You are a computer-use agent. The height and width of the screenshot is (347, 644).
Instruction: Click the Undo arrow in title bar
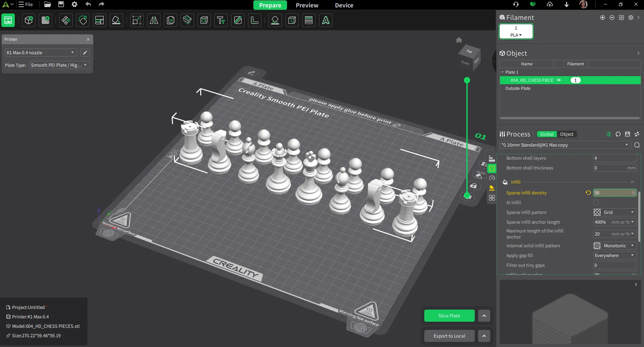coord(88,4)
